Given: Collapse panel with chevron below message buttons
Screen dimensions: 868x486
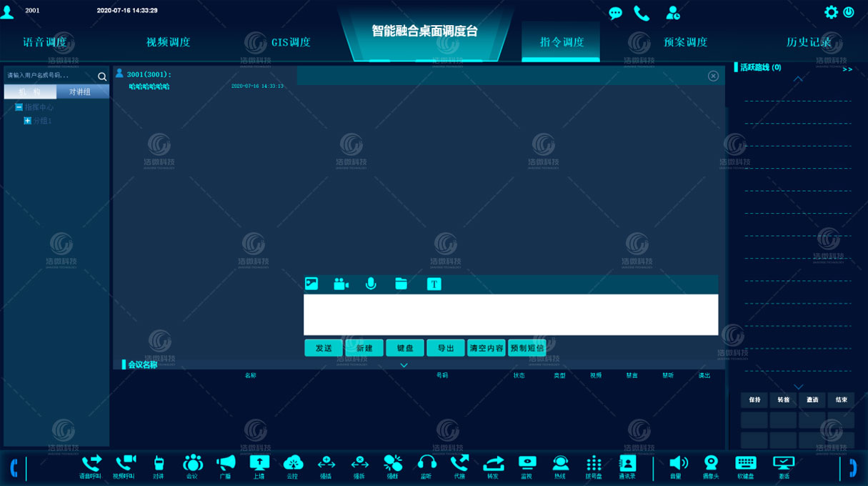Looking at the screenshot, I should 404,365.
